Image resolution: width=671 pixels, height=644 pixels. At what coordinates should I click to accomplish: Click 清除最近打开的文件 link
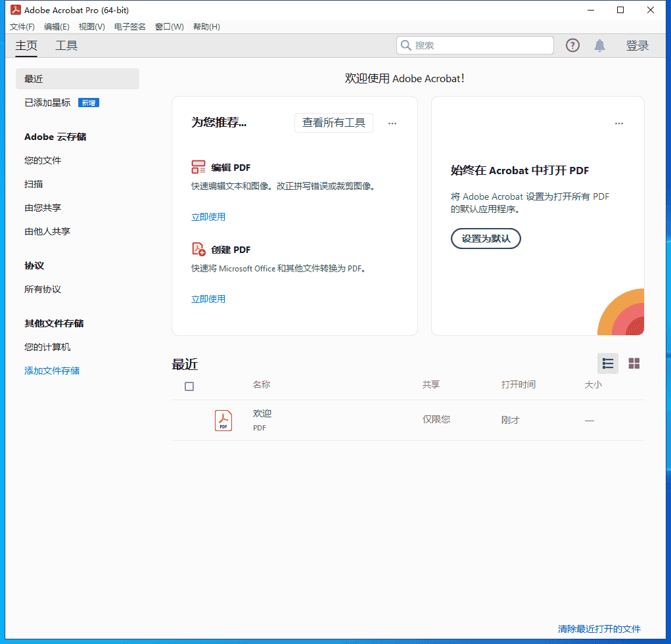click(599, 629)
